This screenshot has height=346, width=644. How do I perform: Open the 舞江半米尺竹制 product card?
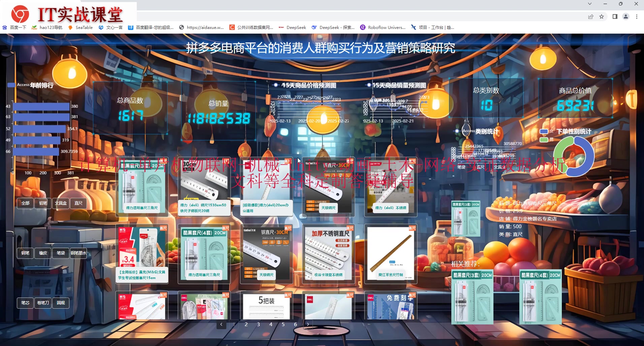coord(391,254)
